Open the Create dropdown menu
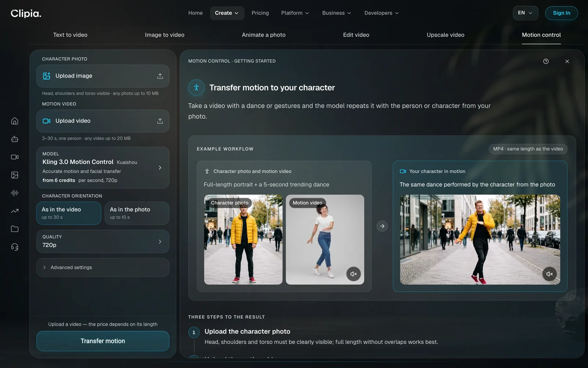The width and height of the screenshot is (588, 368). [x=227, y=13]
